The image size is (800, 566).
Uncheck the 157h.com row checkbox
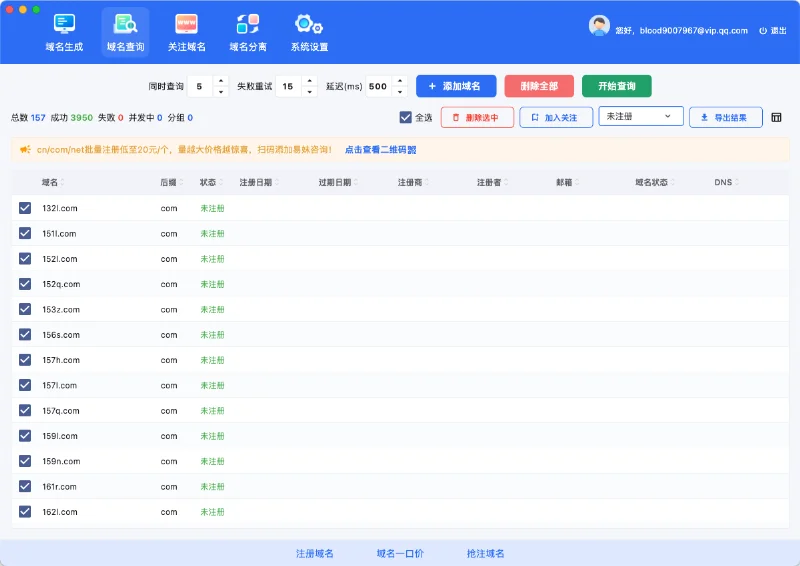[x=25, y=360]
